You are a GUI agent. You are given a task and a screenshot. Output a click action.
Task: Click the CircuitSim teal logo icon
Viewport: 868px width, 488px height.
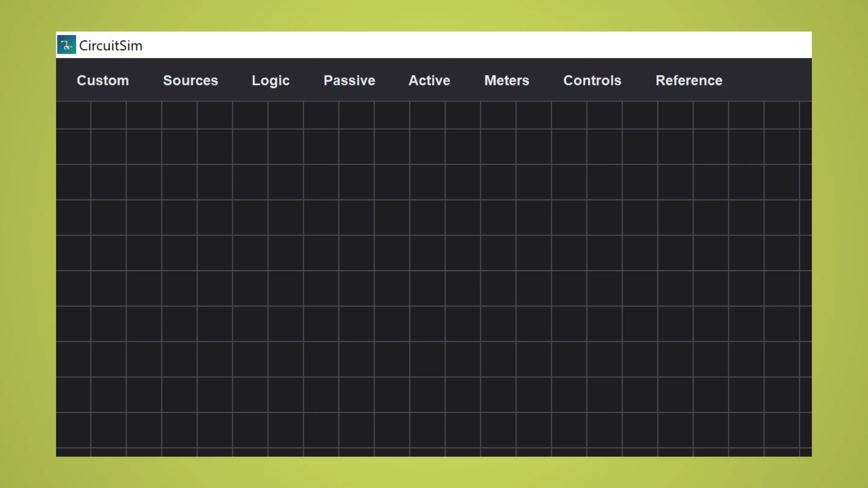tap(66, 45)
